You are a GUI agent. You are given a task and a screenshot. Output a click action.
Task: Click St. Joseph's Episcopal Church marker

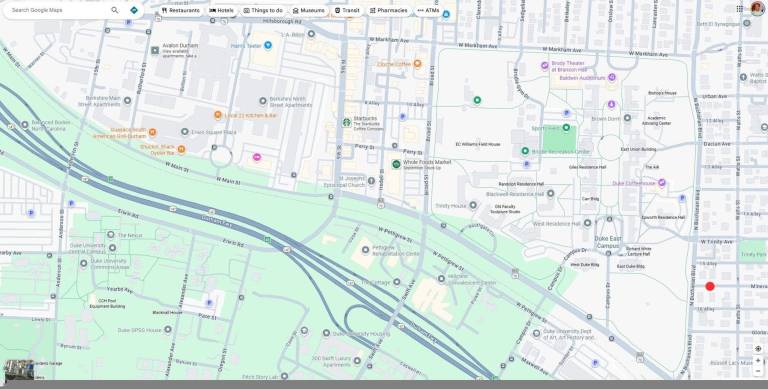pos(371,181)
